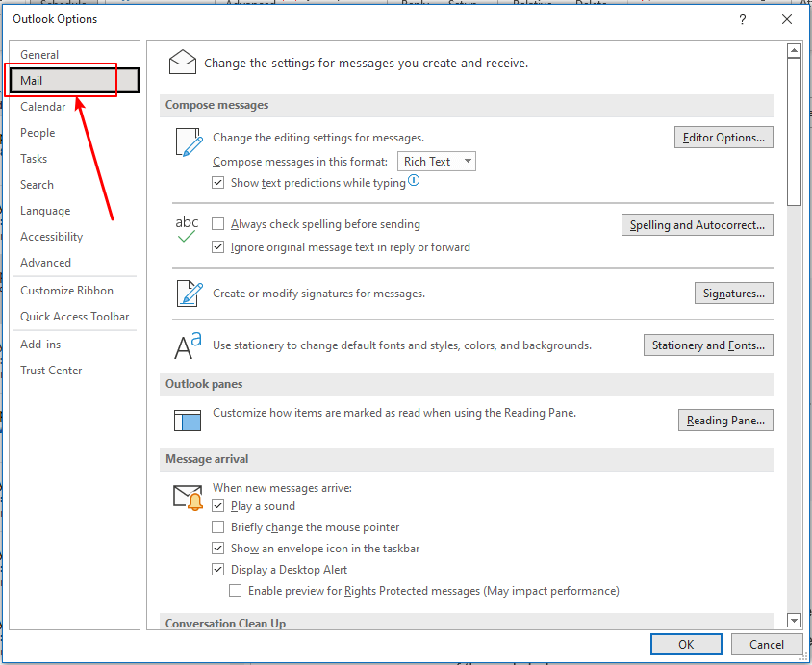Screen dimensions: 812x665
Task: Switch to the Add-ins category
Action: [75, 345]
